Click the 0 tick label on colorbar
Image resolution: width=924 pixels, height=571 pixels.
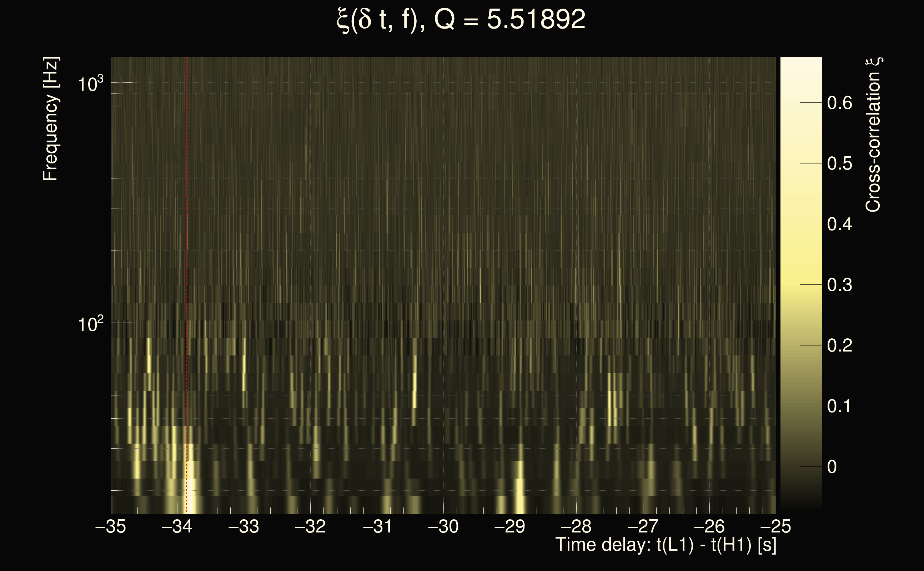pyautogui.click(x=832, y=467)
